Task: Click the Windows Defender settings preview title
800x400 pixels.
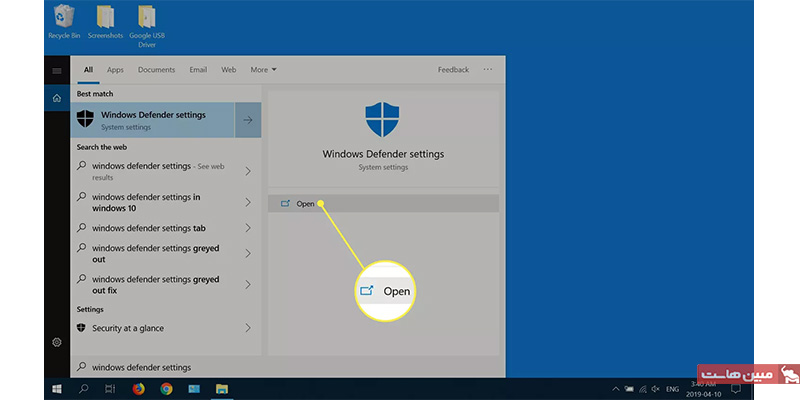Action: (x=383, y=154)
